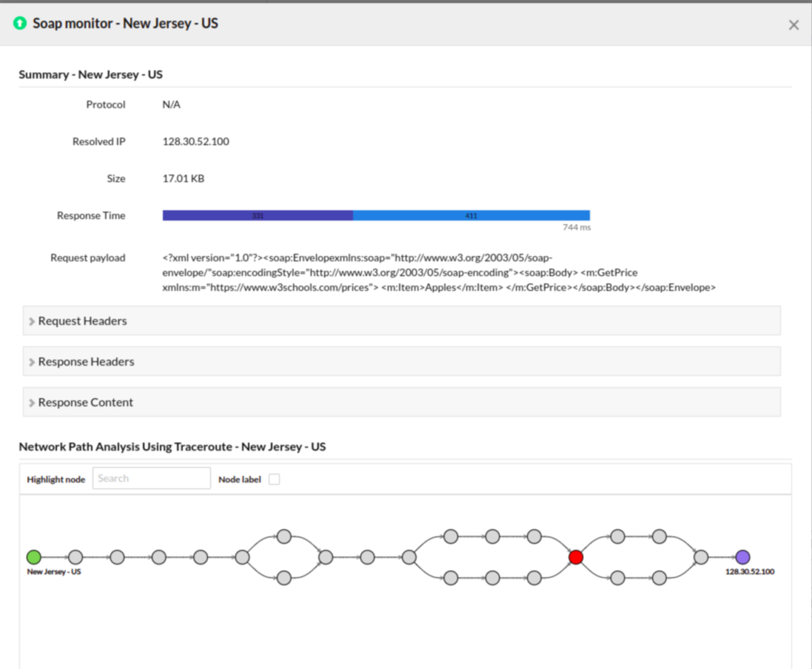Expand the Request Headers section

click(82, 321)
